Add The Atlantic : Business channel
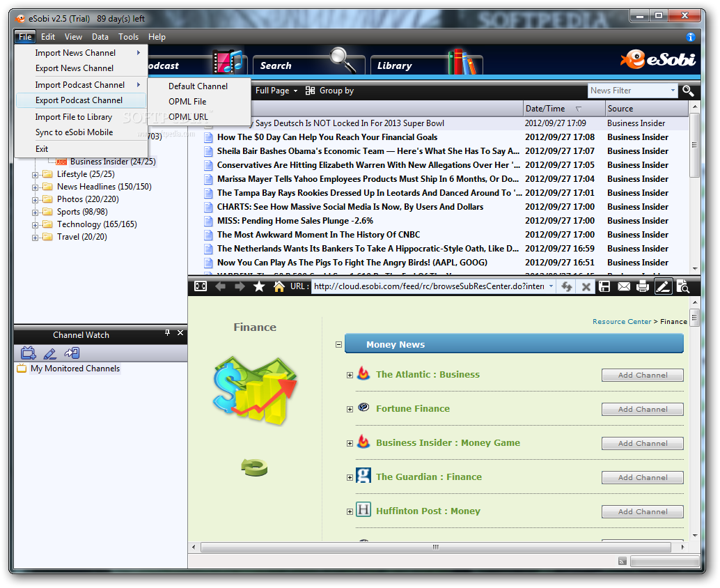The height and width of the screenshot is (588, 720). [x=643, y=376]
